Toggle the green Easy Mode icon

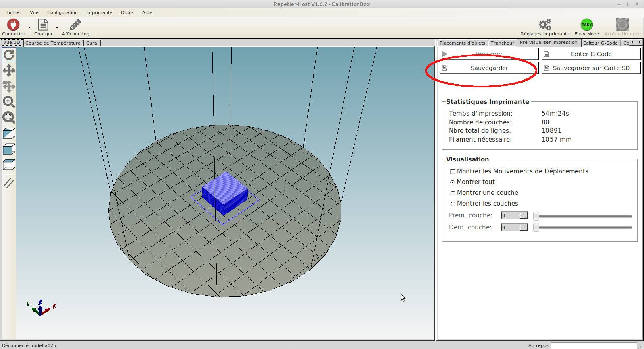click(586, 25)
